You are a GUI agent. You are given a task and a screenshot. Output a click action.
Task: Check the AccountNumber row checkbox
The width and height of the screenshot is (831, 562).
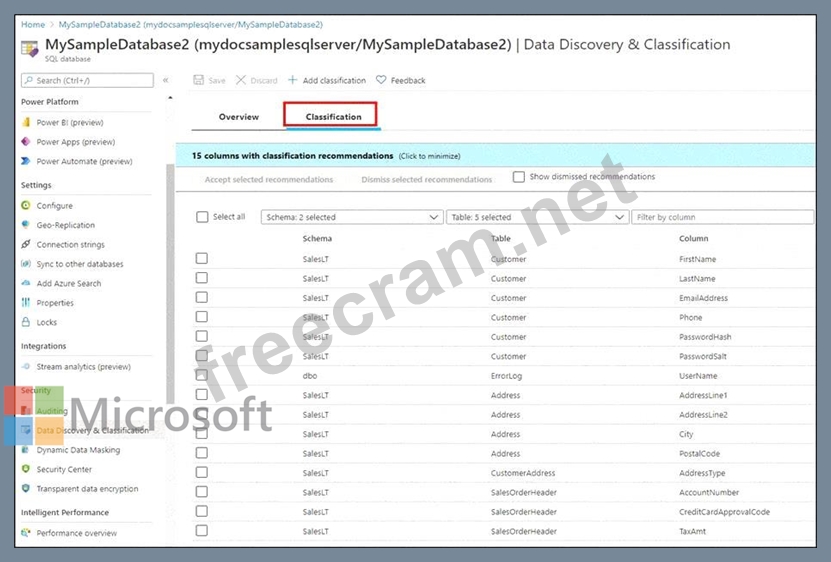(201, 491)
